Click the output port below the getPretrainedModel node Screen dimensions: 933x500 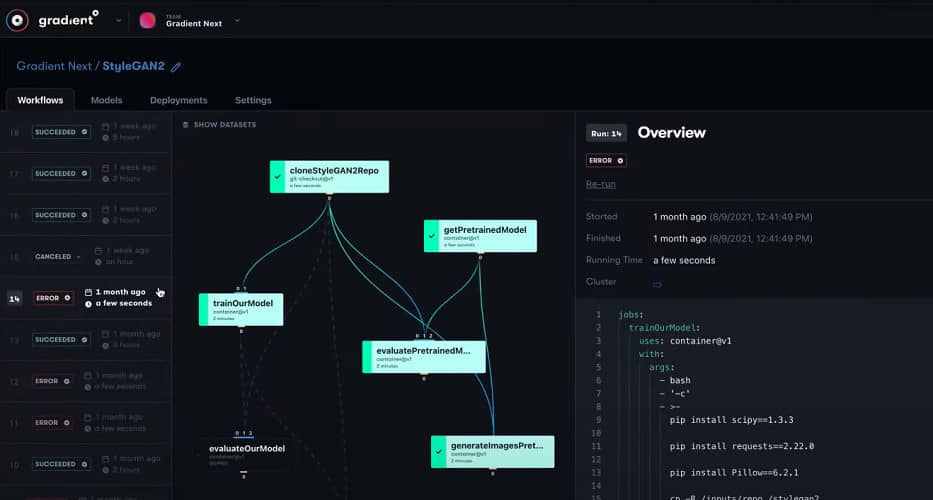coord(480,255)
